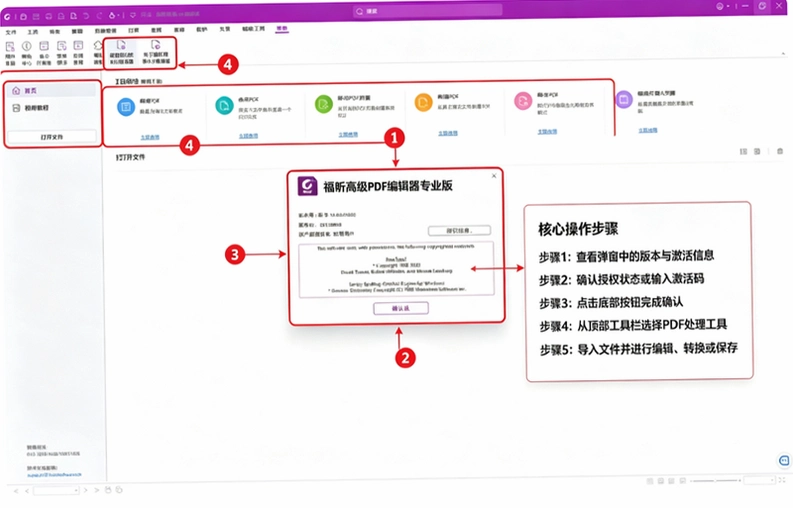Screen dimensions: 793x508
Task: Open the blue link at the bottom of the sidebar
Action: pyautogui.click(x=54, y=475)
